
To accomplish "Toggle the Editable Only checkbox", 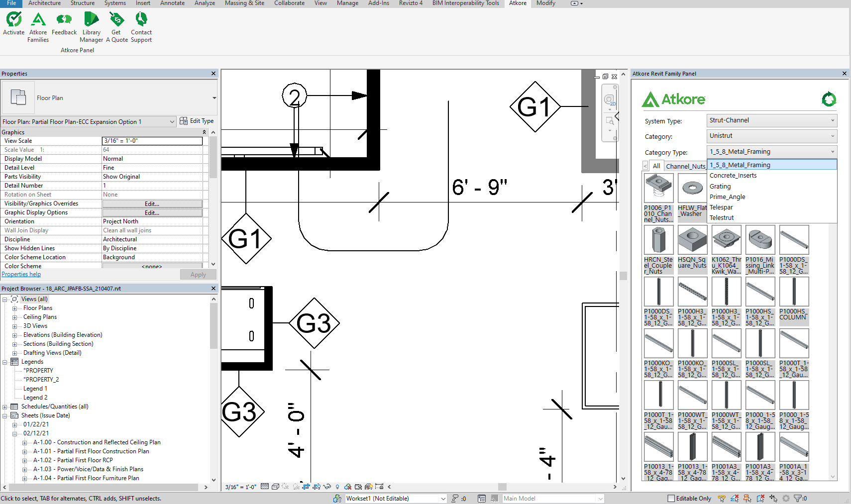I will click(670, 498).
